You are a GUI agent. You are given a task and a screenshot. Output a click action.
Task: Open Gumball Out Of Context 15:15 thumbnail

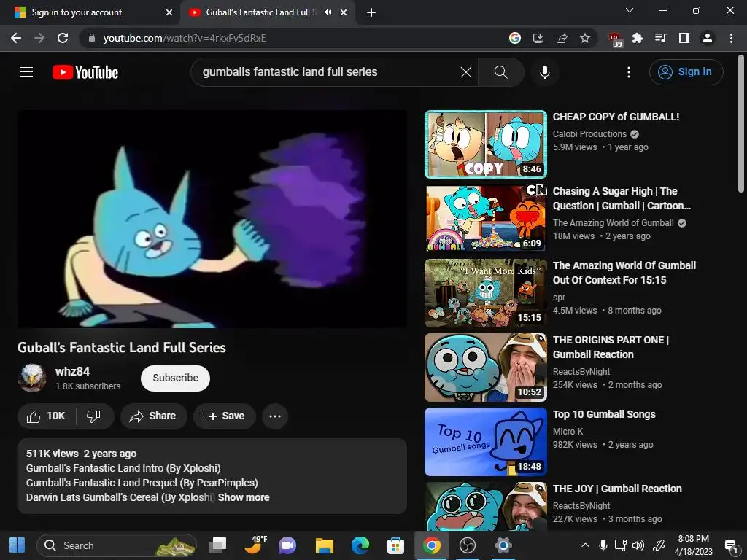click(x=485, y=293)
